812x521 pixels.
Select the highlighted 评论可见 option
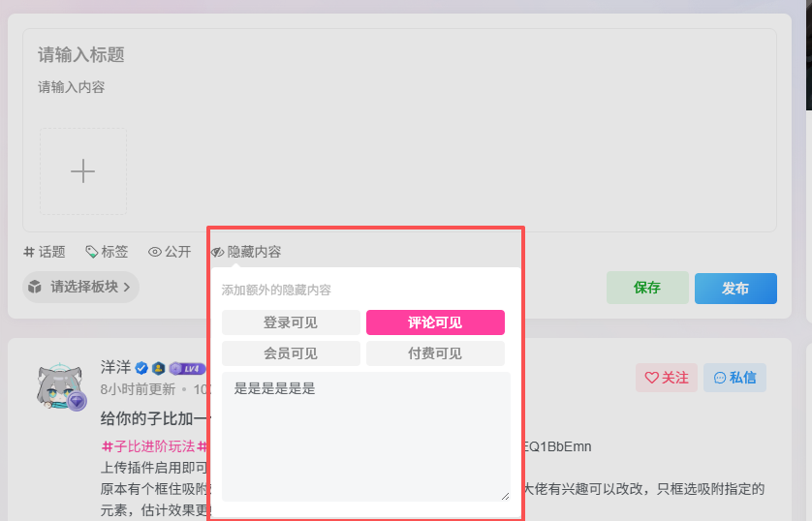coord(435,322)
